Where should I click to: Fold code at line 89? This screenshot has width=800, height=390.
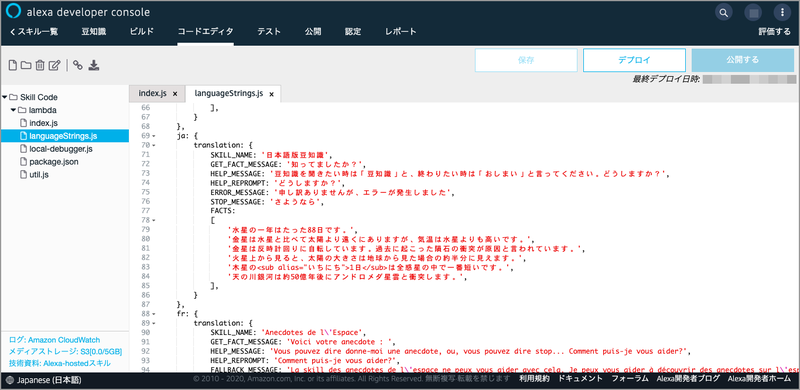pyautogui.click(x=154, y=323)
